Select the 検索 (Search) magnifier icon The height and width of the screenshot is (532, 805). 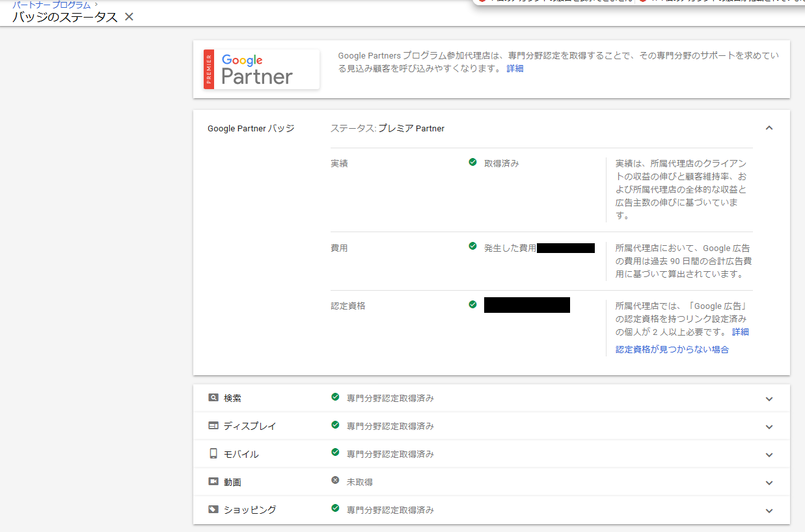tap(213, 397)
